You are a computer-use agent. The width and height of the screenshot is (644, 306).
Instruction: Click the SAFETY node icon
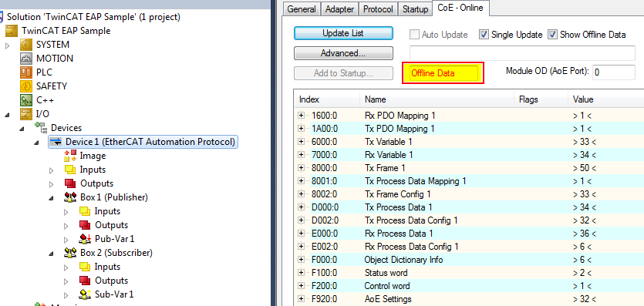tap(26, 86)
